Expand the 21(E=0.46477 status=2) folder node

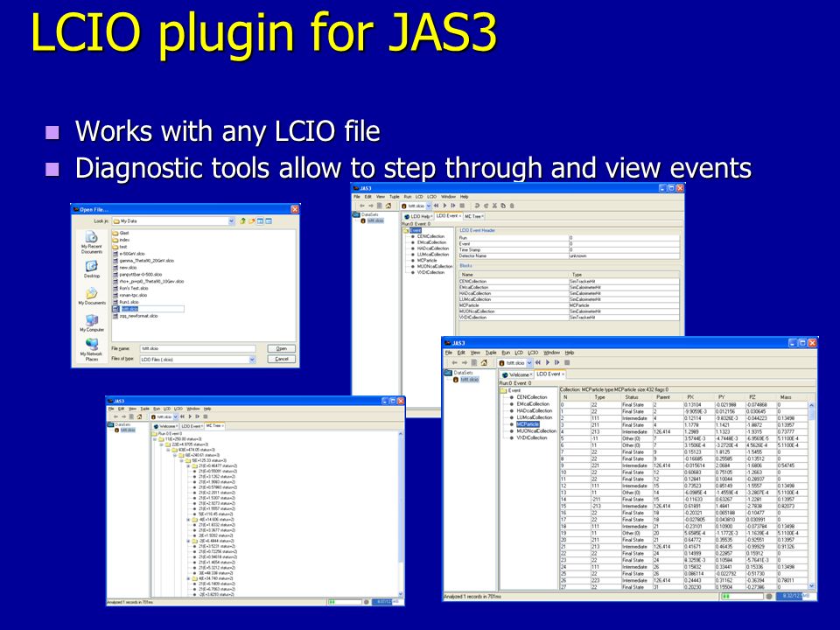coord(188,466)
